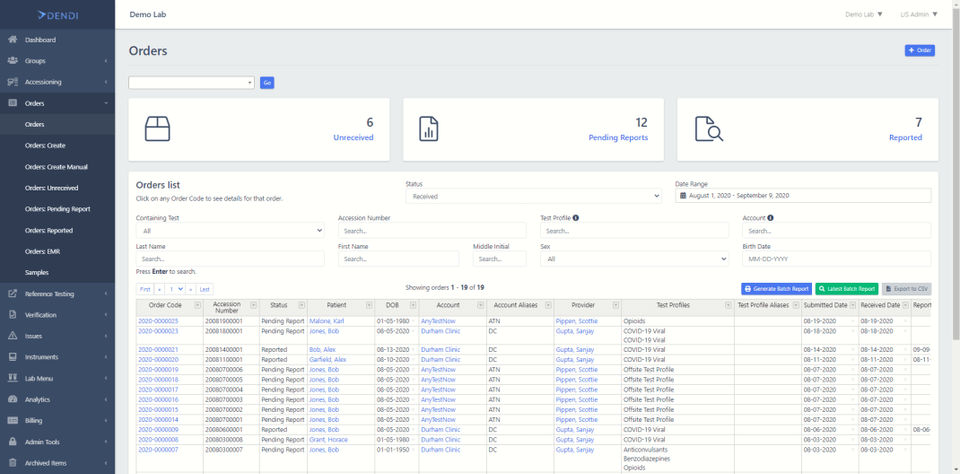Click the Dendi logo
Image resolution: width=960 pixels, height=474 pixels.
tap(58, 15)
